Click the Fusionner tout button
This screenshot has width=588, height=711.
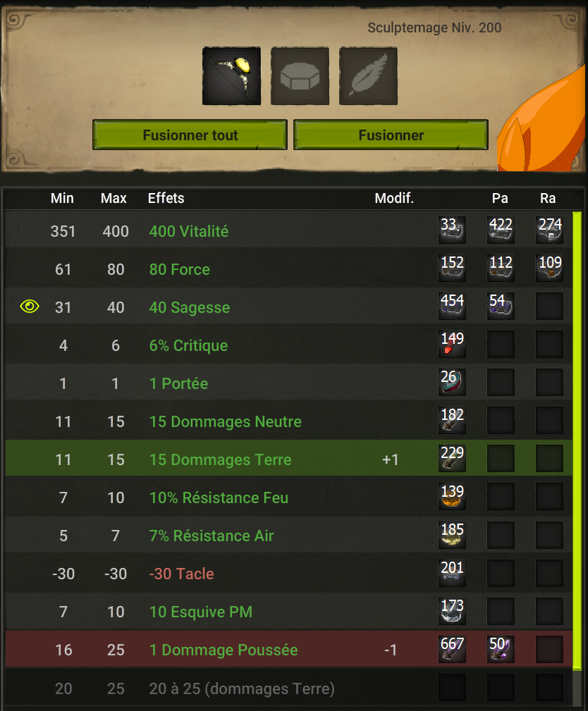click(190, 135)
